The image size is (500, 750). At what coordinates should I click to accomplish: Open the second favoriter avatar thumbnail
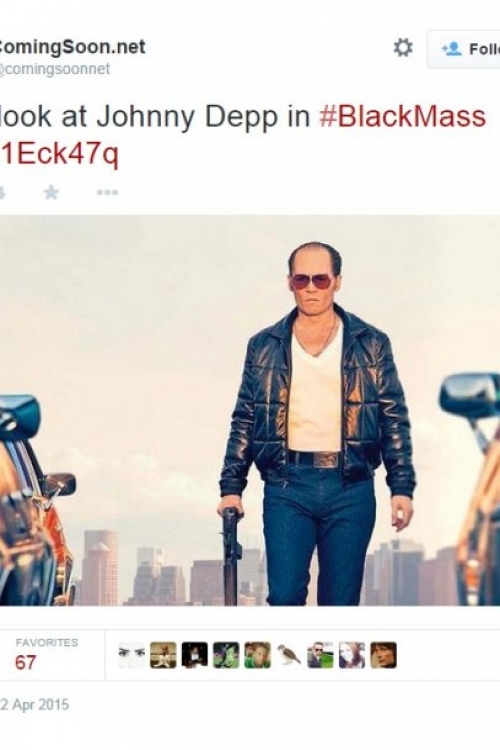[x=163, y=655]
